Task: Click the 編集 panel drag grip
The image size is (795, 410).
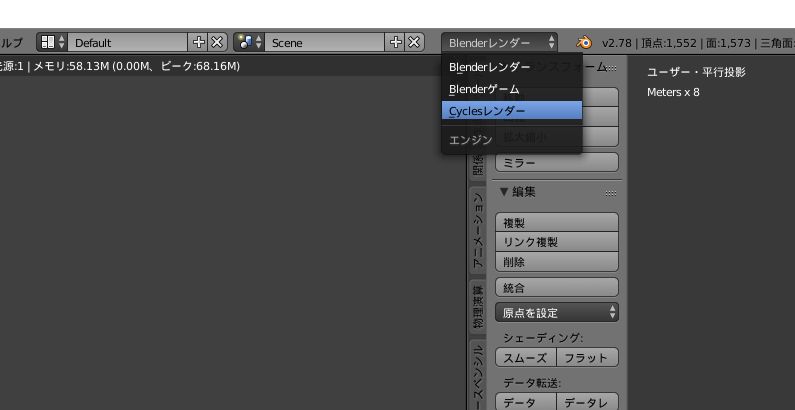Action: pyautogui.click(x=610, y=193)
